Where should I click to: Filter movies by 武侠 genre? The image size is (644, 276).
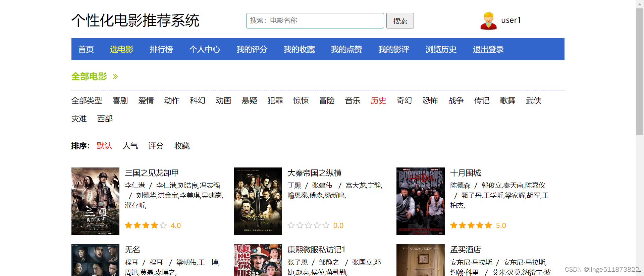tap(534, 100)
